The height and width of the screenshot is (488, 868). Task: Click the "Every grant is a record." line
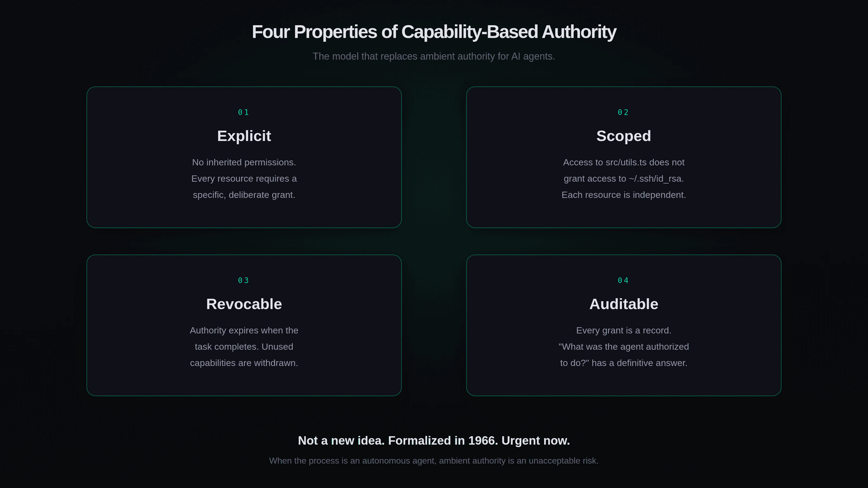pyautogui.click(x=623, y=330)
